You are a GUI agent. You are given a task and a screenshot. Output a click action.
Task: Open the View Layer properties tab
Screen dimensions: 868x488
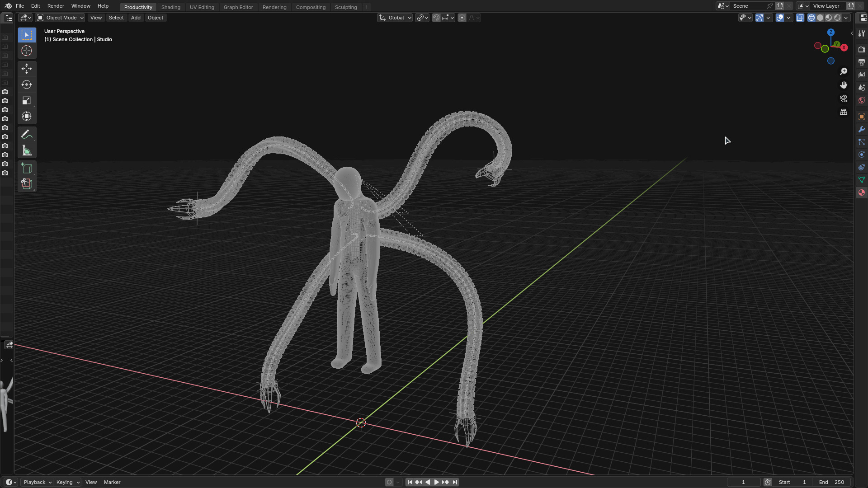862,75
